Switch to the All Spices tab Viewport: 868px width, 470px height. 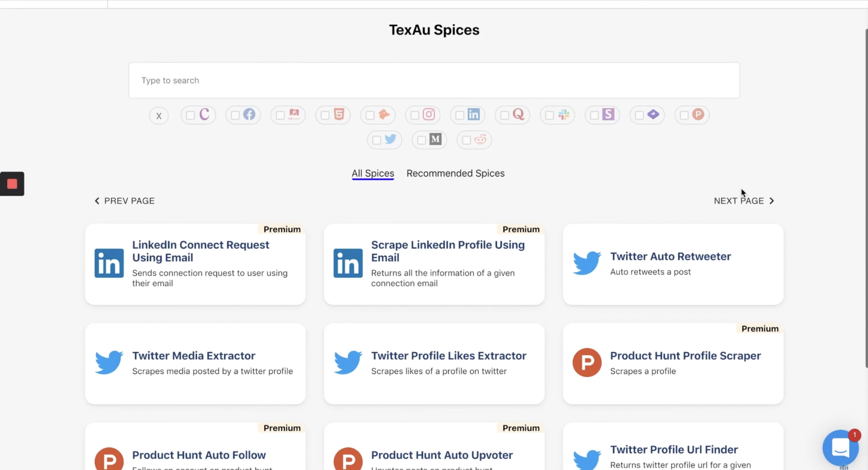pos(373,173)
